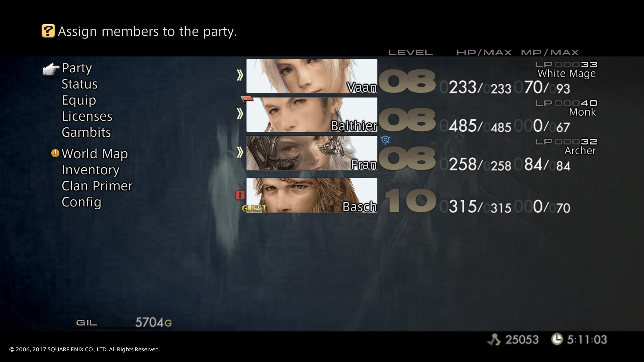Open the Status screen
The image size is (644, 362).
click(x=79, y=83)
